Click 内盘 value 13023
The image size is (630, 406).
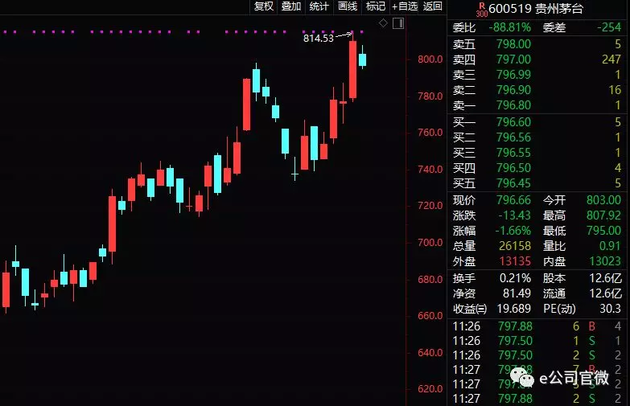[x=605, y=261]
